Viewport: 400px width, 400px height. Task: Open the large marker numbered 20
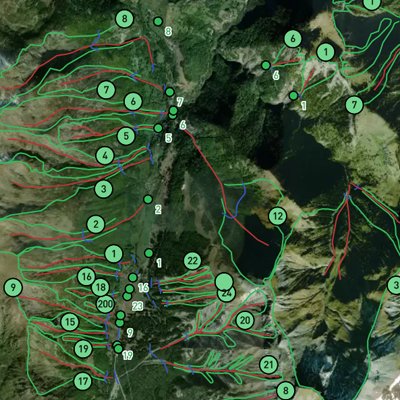click(245, 320)
